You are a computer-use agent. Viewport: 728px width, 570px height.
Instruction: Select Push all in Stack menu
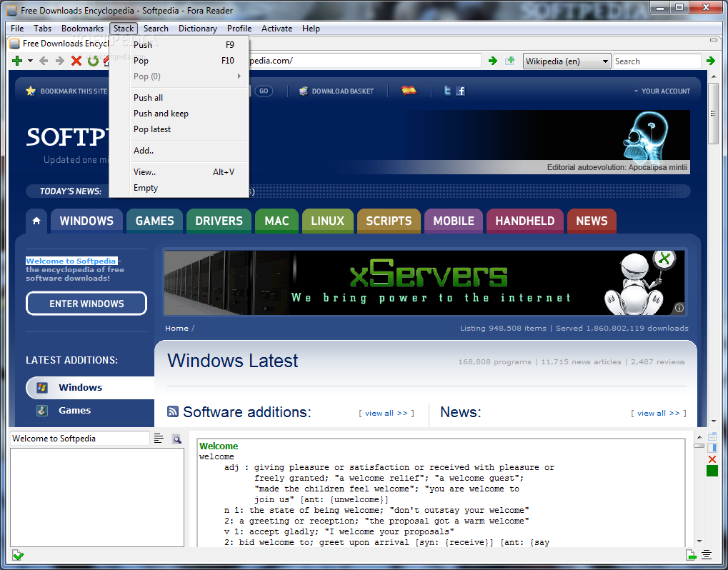click(179, 97)
